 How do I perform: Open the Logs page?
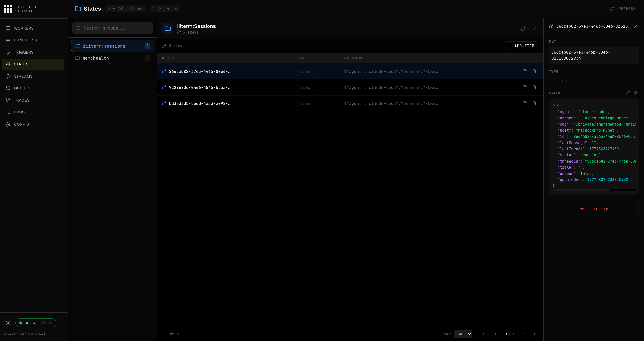tap(33, 112)
